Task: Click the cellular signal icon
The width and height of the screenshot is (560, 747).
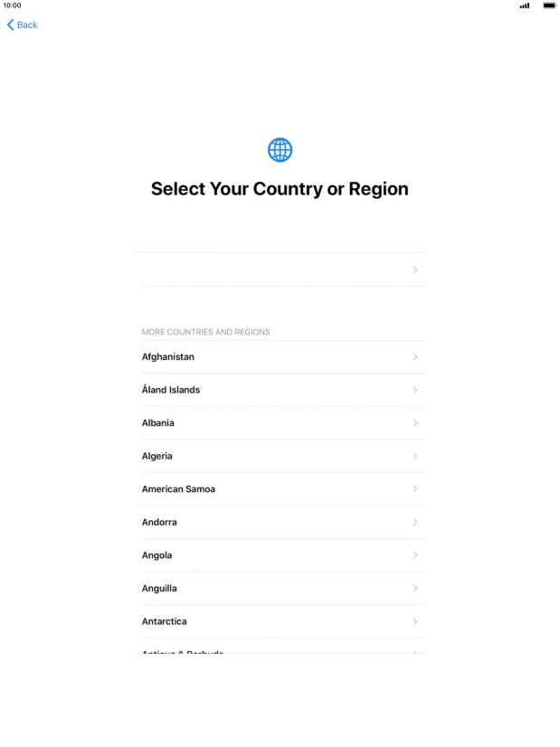Action: [526, 5]
